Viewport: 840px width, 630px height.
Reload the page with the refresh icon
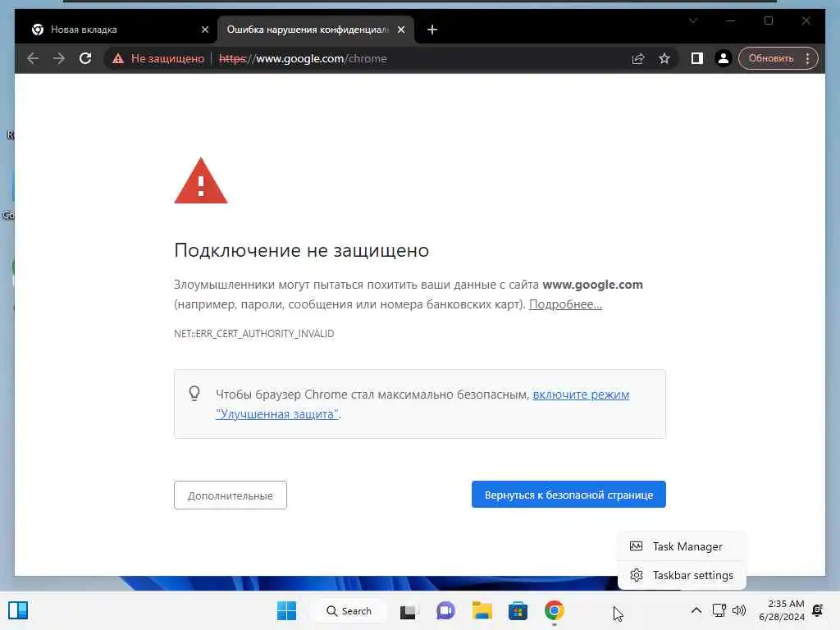(x=85, y=58)
